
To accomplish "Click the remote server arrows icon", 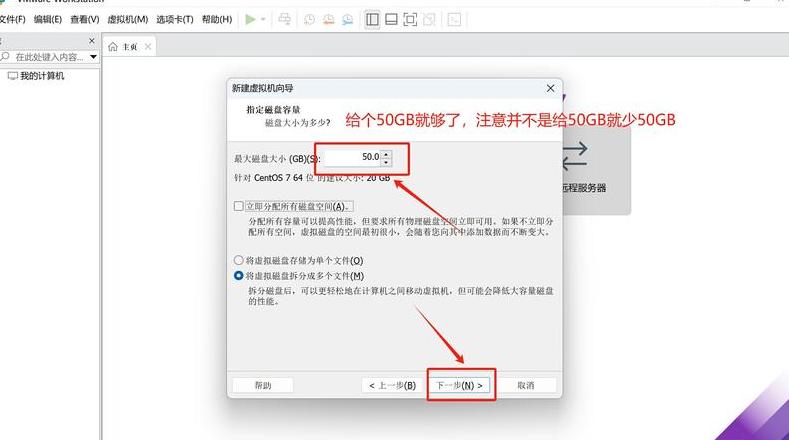I will tap(575, 156).
